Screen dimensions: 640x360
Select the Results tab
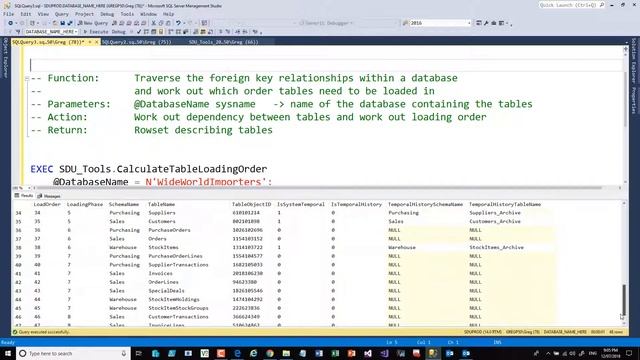pos(24,196)
